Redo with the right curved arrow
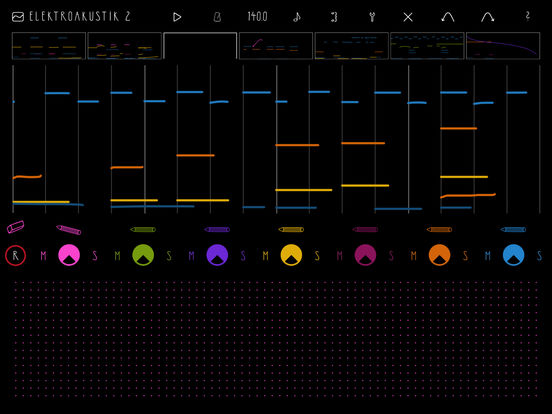The height and width of the screenshot is (414, 552). point(488,17)
